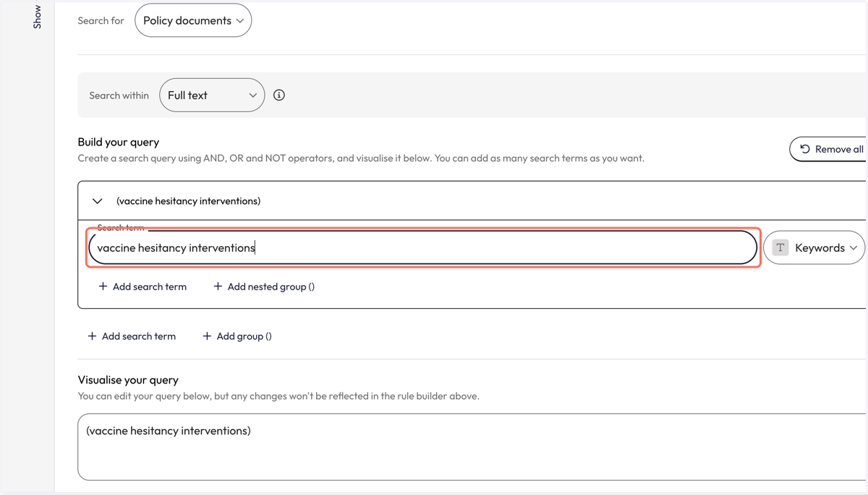The height and width of the screenshot is (495, 868).
Task: Click the Visualise your query text area
Action: [472, 447]
